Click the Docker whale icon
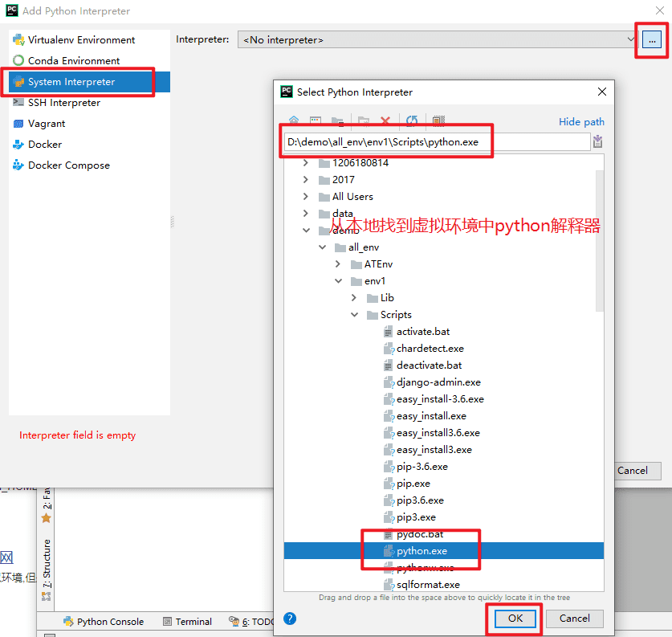Image resolution: width=672 pixels, height=637 pixels. pos(18,145)
